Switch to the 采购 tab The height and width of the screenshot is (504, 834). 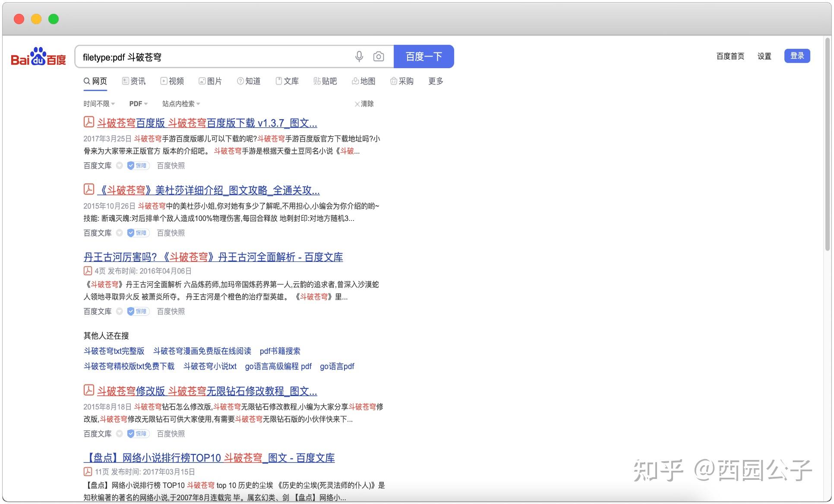(402, 81)
